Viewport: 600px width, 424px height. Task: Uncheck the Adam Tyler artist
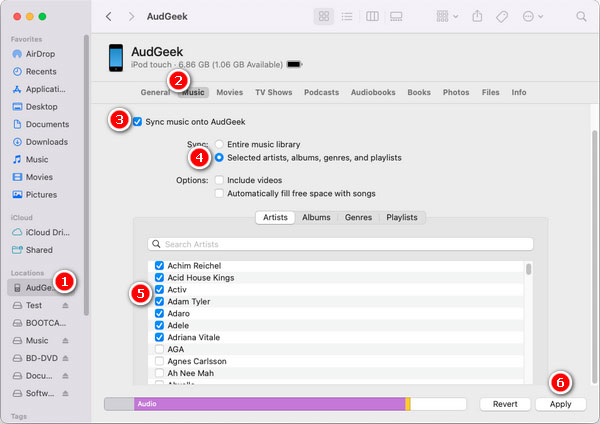[x=159, y=302]
